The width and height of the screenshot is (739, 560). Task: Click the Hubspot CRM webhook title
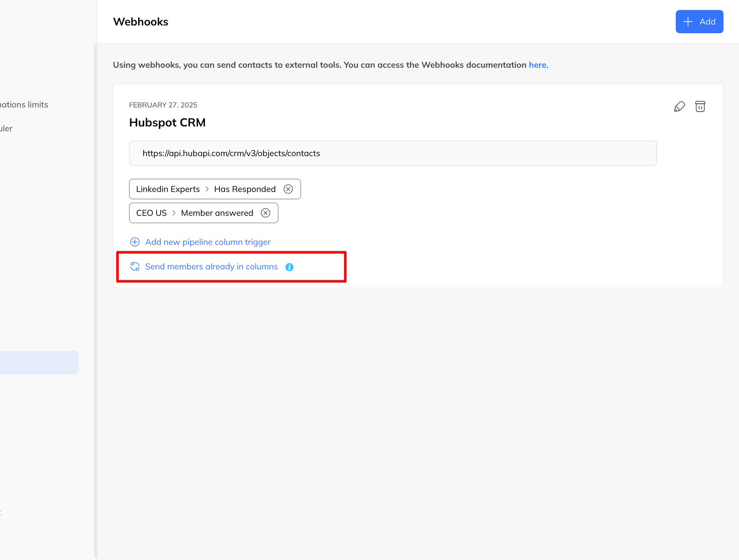[167, 123]
